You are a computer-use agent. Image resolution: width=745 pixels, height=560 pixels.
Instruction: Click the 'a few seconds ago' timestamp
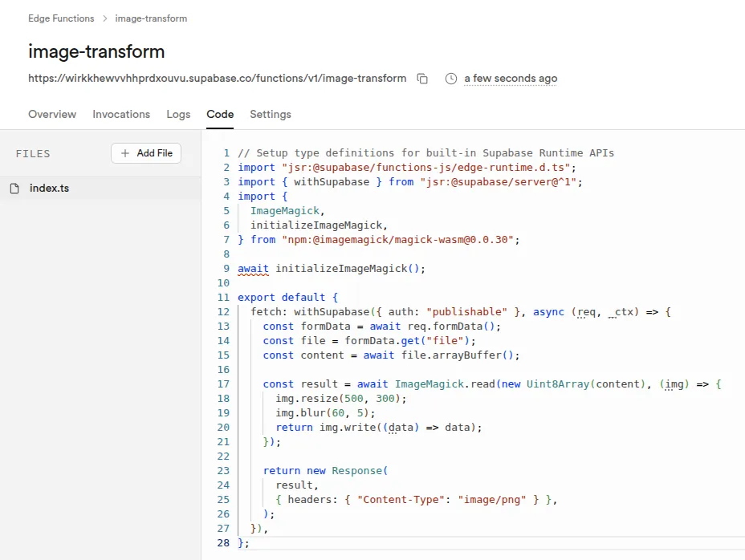[511, 79]
